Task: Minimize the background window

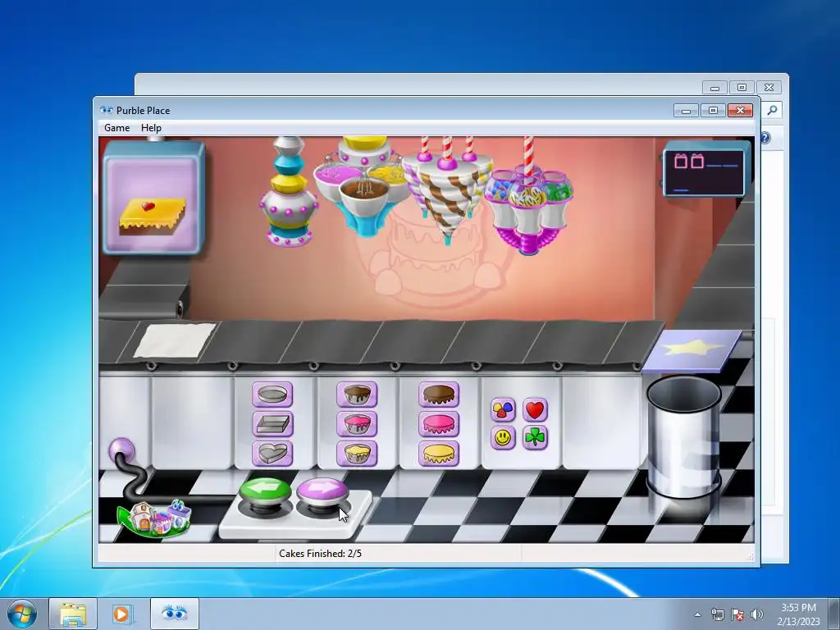Action: pos(714,87)
